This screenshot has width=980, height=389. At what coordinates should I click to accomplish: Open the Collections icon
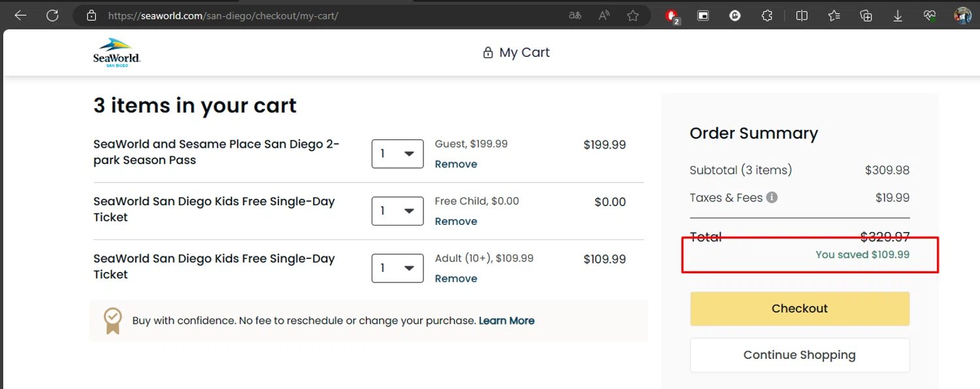tap(866, 16)
